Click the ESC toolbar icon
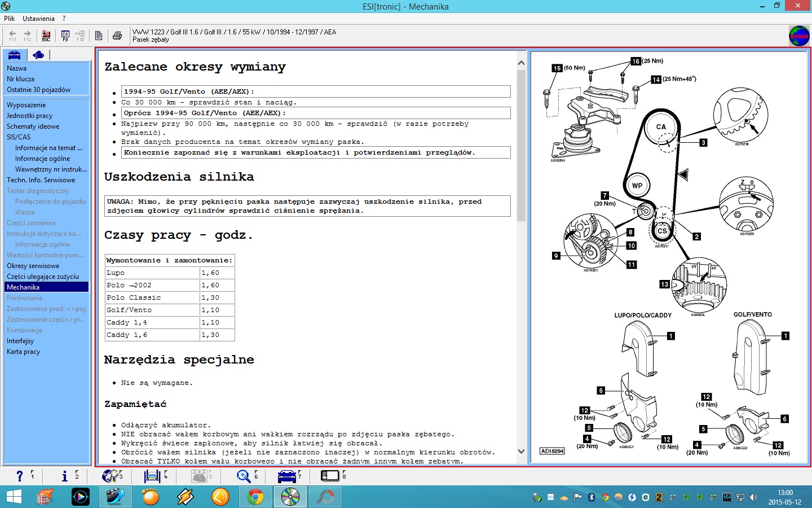 (x=46, y=36)
